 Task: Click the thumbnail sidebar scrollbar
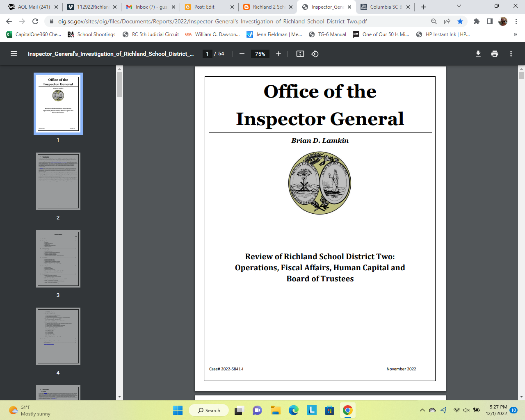(x=119, y=85)
